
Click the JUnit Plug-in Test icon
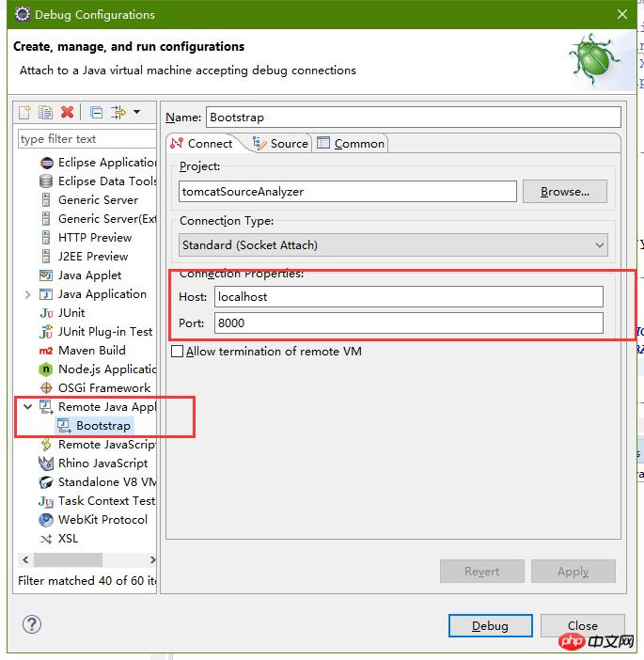tap(46, 332)
